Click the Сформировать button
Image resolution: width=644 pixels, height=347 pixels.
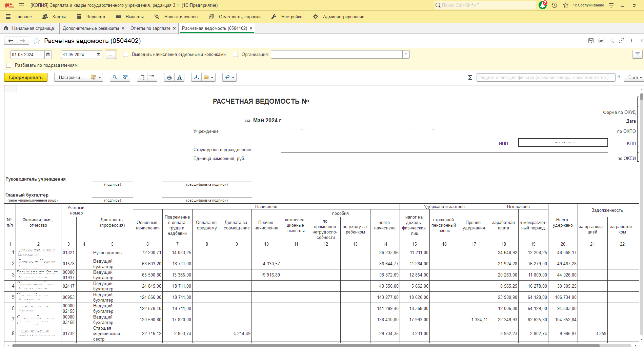click(26, 77)
